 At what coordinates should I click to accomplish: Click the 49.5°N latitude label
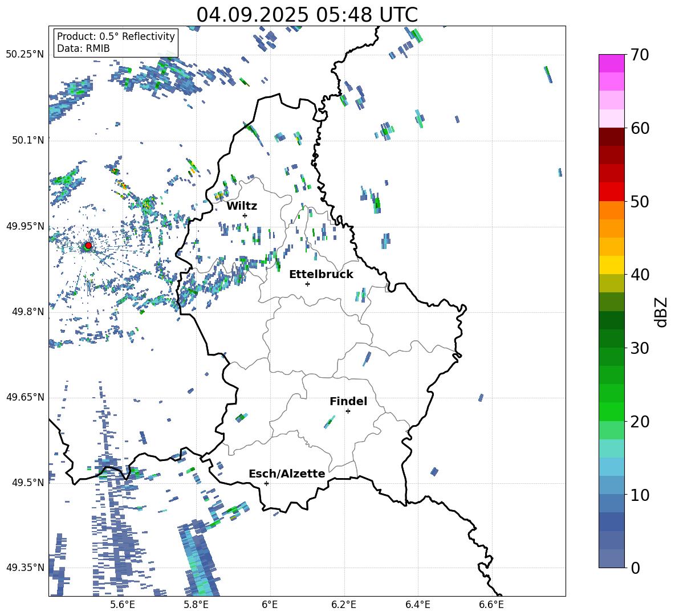[x=28, y=482]
